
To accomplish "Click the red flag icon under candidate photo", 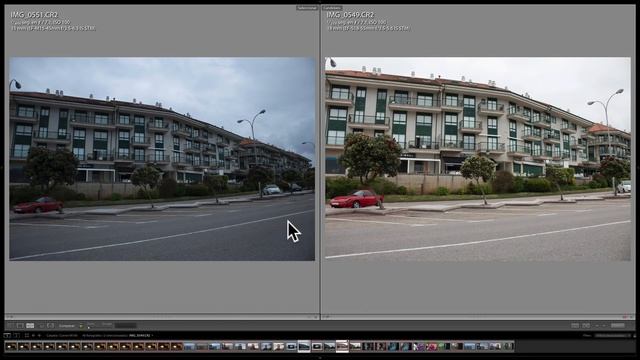I will coord(624,317).
